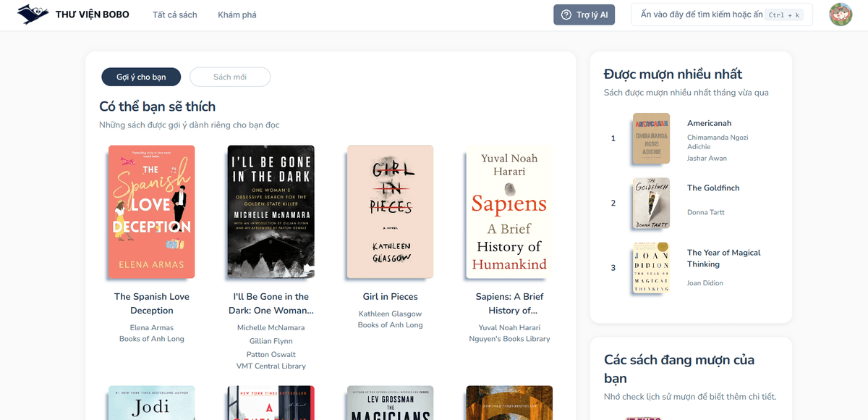The height and width of the screenshot is (420, 868).
Task: Open I'll Be Gone in the Dark cover
Action: [x=271, y=211]
